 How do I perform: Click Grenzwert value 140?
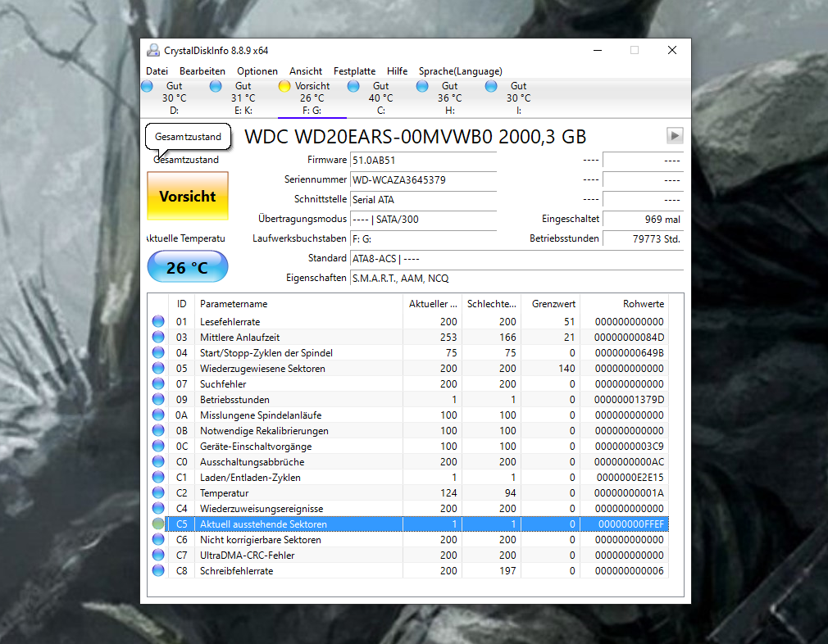click(566, 368)
